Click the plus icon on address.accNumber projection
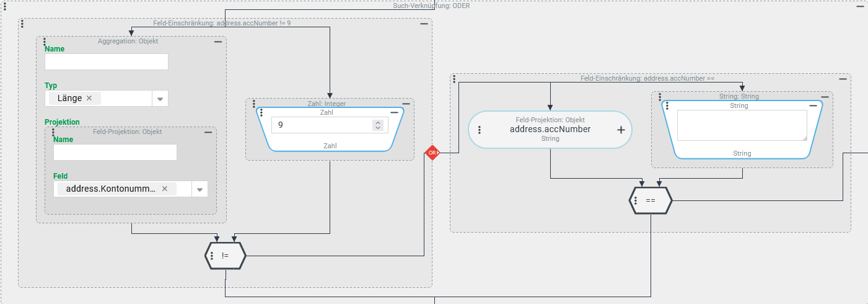The height and width of the screenshot is (304, 868). coord(621,130)
